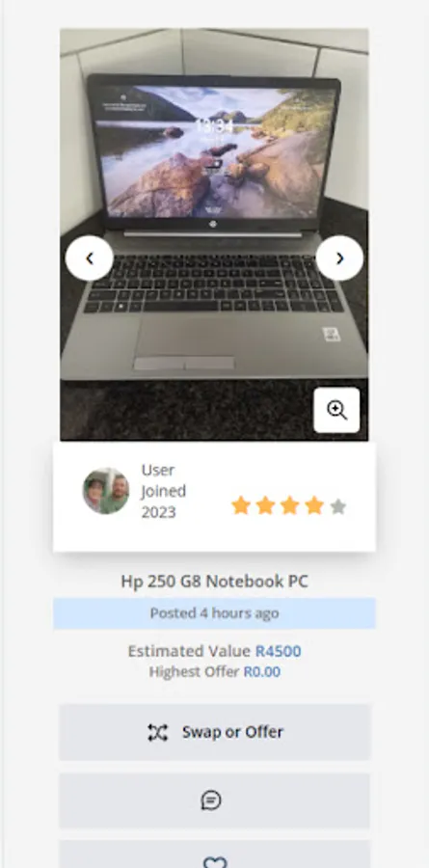Image resolution: width=429 pixels, height=868 pixels.
Task: Click the Posted 4 hours ago banner
Action: [x=215, y=613]
